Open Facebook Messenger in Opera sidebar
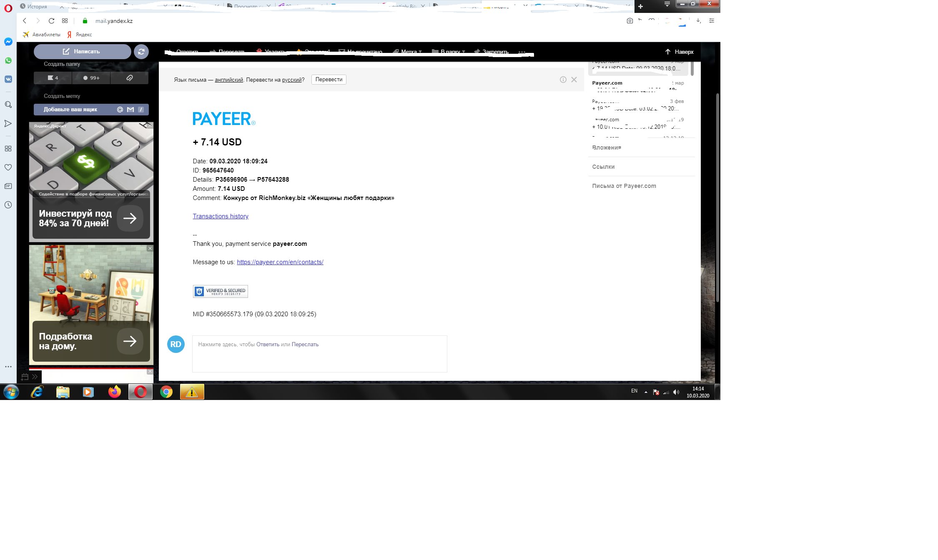This screenshot has width=938, height=560. point(8,42)
